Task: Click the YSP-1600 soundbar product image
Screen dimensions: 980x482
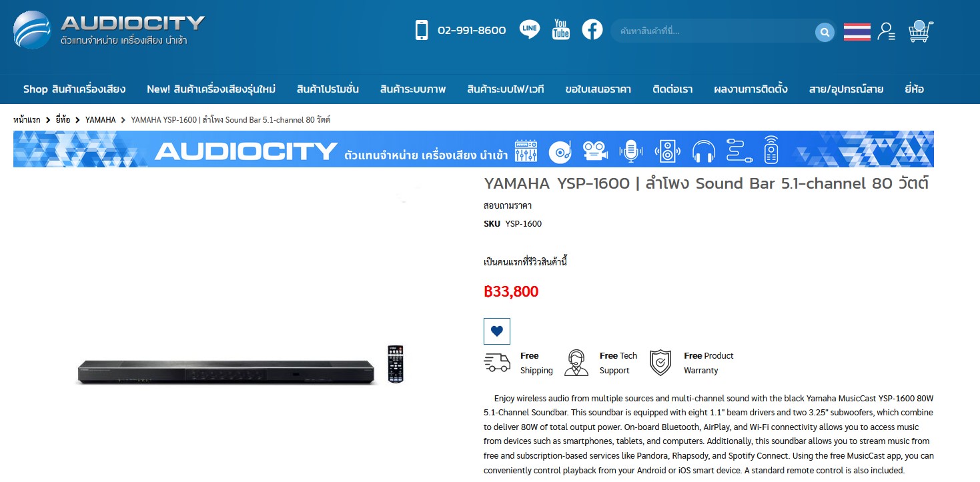Action: point(241,365)
